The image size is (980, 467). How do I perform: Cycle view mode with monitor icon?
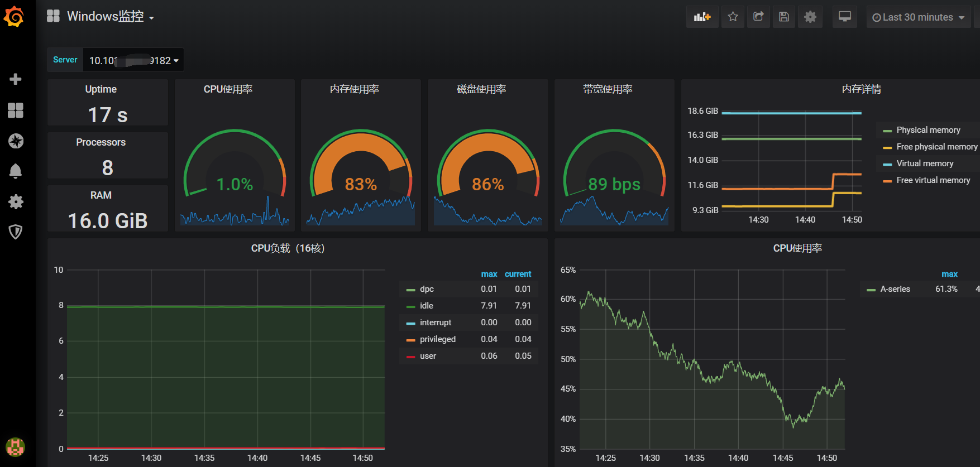click(x=845, y=17)
